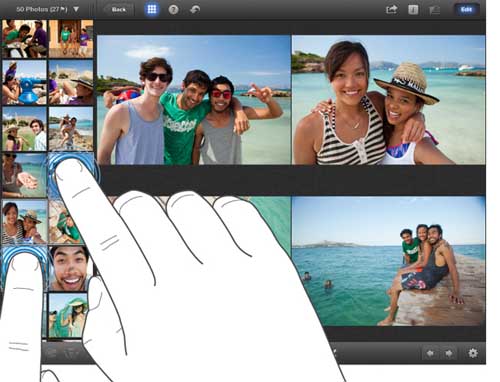Select thumbnail of friends sitting at table
This screenshot has height=382, width=500.
pos(25,39)
